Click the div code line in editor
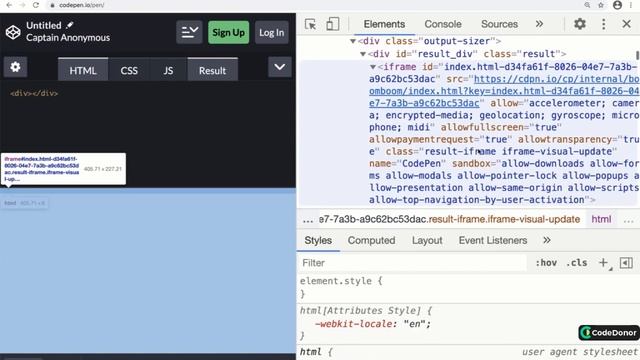640x360 pixels. 34,93
